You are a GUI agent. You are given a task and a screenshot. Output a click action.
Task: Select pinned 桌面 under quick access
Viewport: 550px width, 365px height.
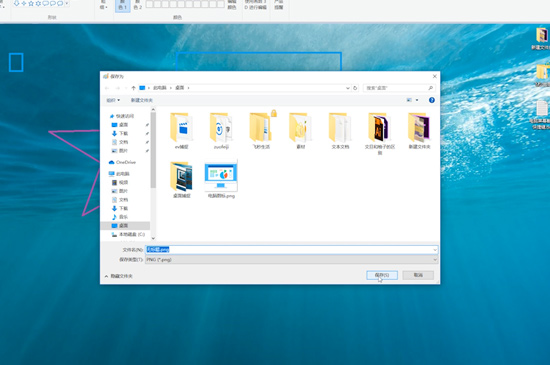click(120, 125)
